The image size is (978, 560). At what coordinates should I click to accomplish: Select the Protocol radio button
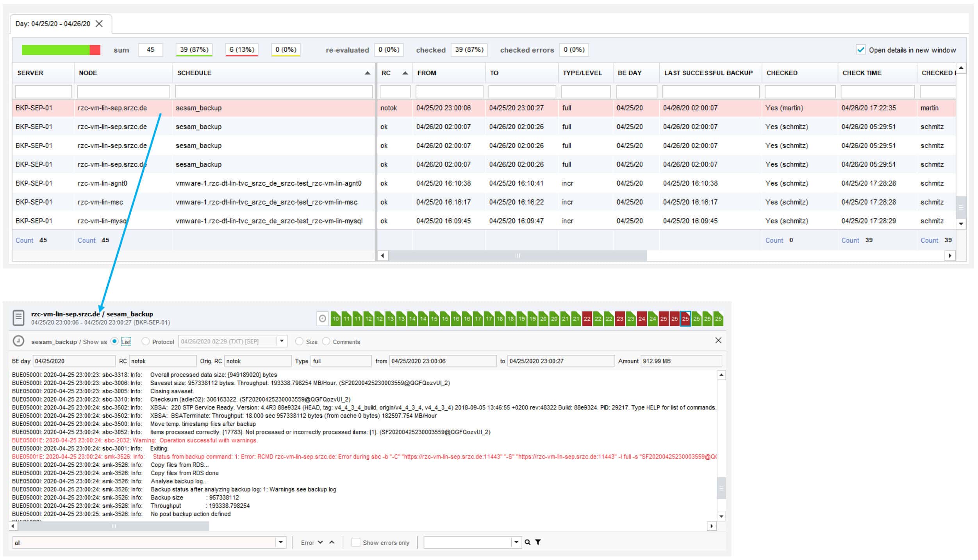(x=146, y=341)
